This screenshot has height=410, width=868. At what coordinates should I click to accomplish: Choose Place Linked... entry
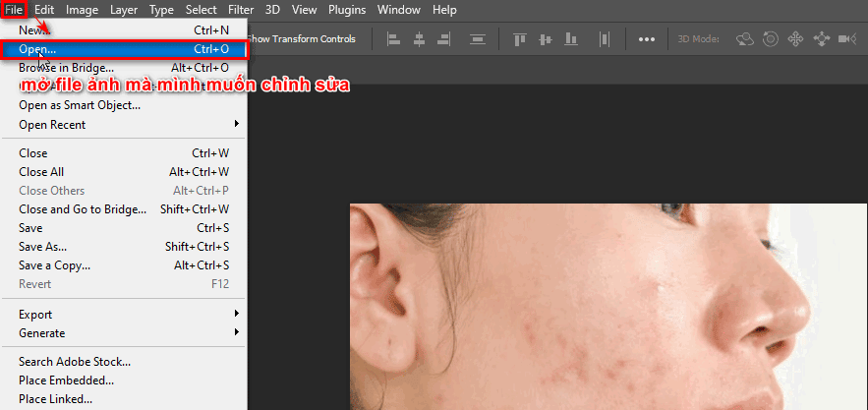click(x=124, y=399)
